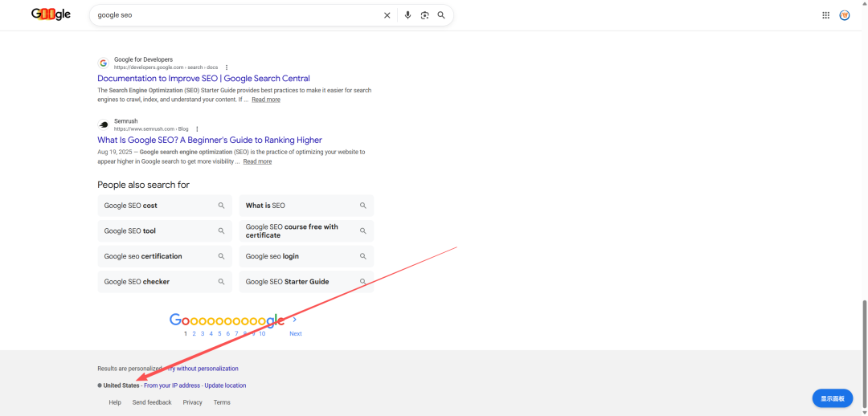868x416 pixels.
Task: Click From your IP address link
Action: (x=172, y=385)
